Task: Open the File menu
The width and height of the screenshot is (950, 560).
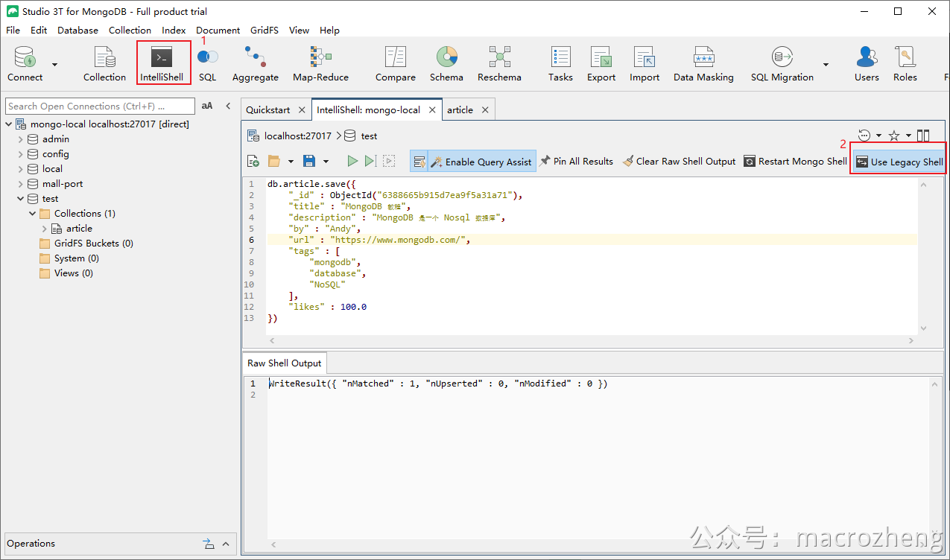Action: pyautogui.click(x=13, y=31)
